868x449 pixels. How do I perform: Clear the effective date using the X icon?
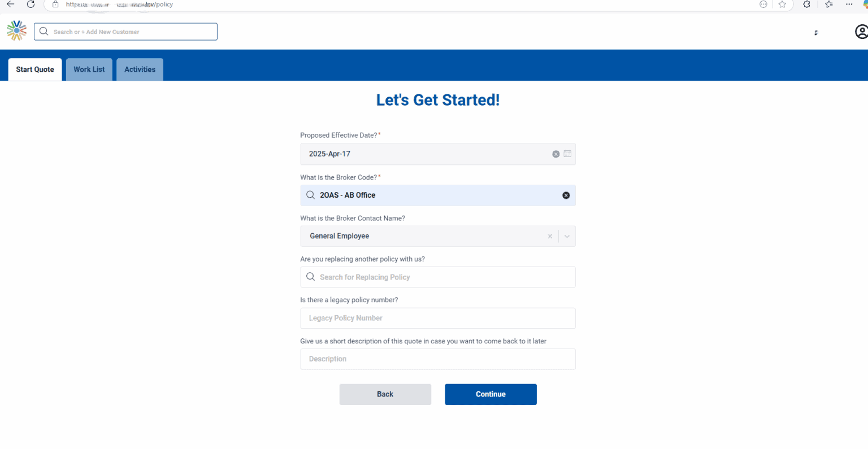pos(555,154)
